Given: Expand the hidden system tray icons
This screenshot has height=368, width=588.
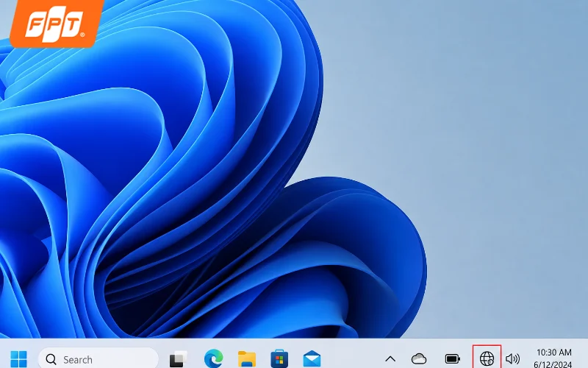Looking at the screenshot, I should pos(390,359).
